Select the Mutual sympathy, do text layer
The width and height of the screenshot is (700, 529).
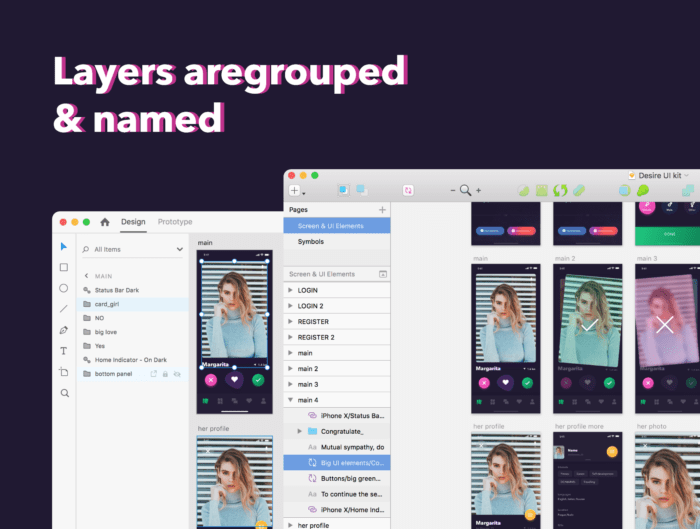point(337,447)
